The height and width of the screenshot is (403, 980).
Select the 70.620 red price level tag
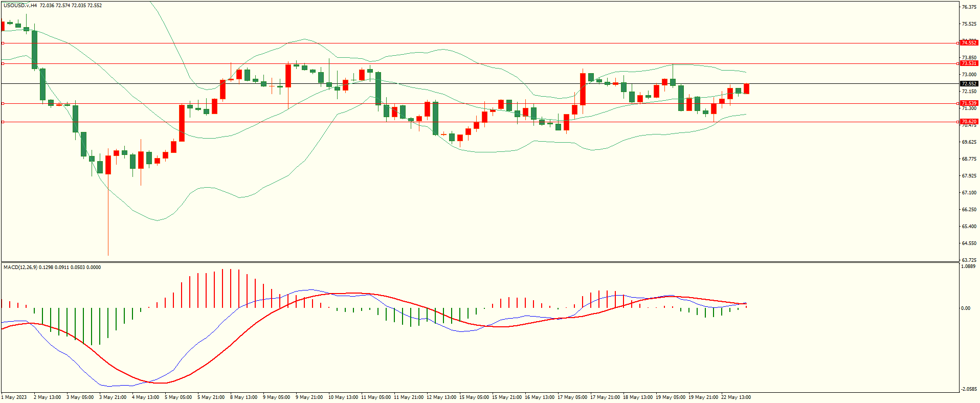click(969, 122)
